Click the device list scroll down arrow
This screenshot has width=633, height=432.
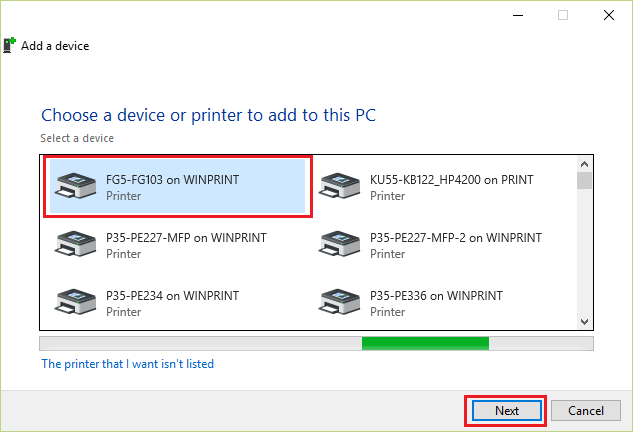(584, 322)
